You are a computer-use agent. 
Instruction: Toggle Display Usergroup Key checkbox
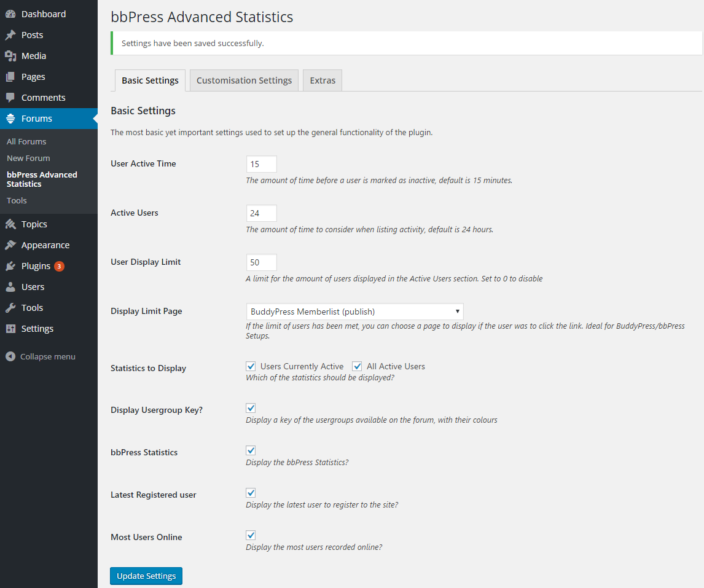coord(251,408)
